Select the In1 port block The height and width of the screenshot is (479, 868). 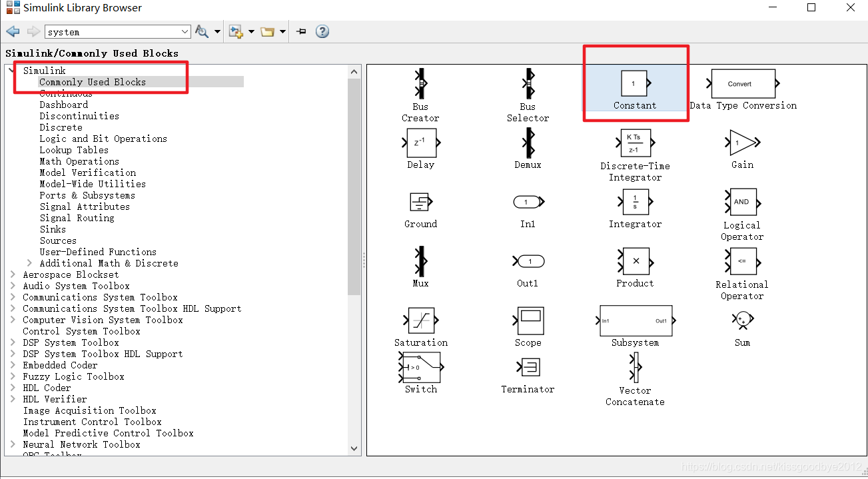click(x=528, y=202)
